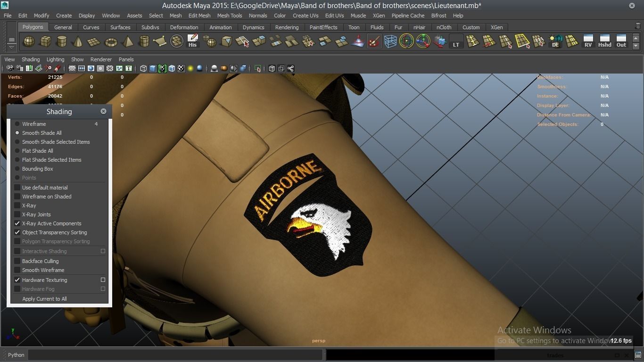Image resolution: width=644 pixels, height=362 pixels.
Task: Open panel Lighting menu
Action: [x=55, y=59]
